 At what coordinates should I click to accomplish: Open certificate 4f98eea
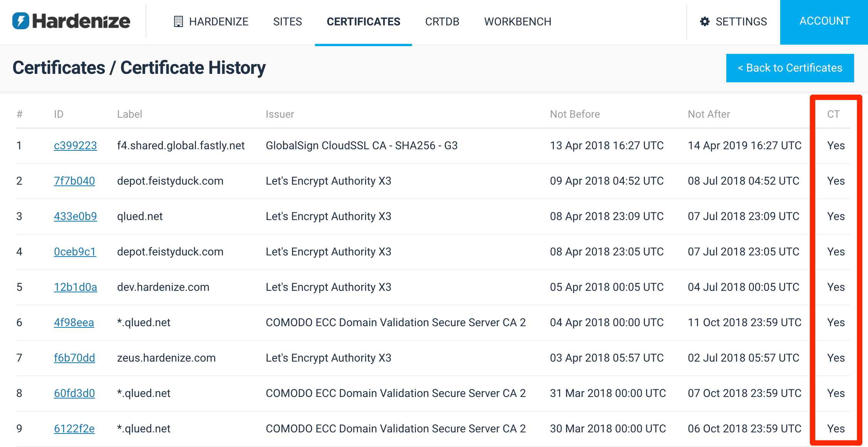[x=74, y=322]
